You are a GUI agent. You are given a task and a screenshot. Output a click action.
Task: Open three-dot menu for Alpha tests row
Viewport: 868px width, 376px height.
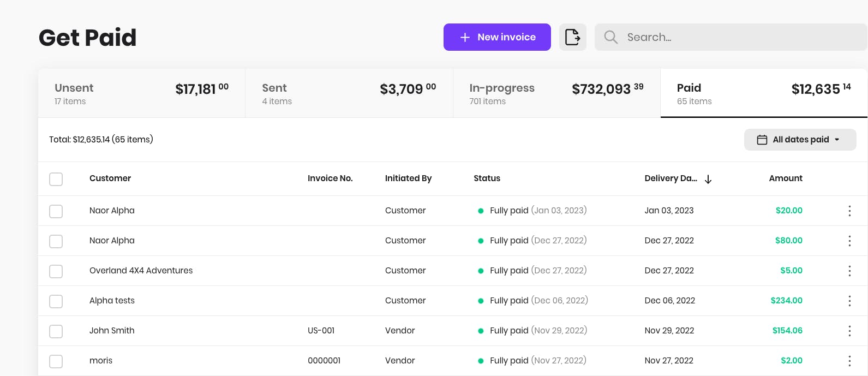[x=849, y=301]
